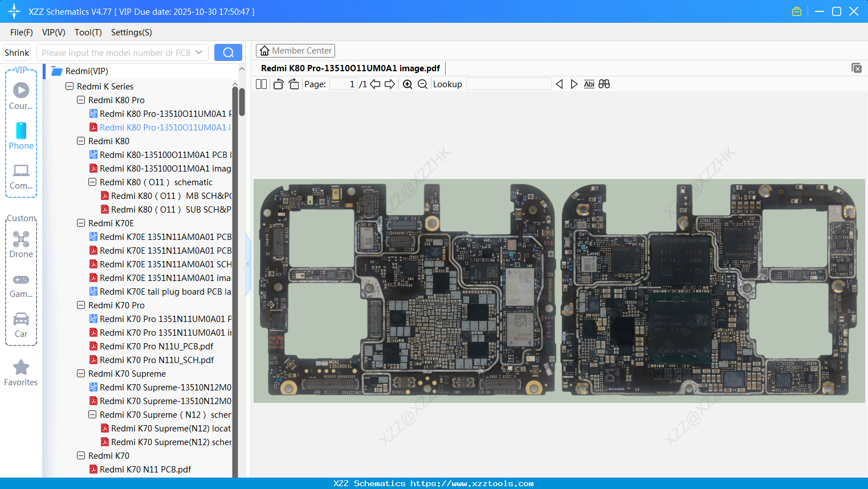Rotate the PDF page counterclockwise
The image size is (868, 489).
click(x=278, y=84)
